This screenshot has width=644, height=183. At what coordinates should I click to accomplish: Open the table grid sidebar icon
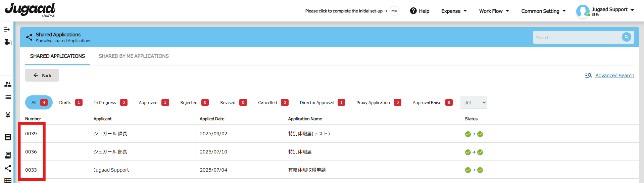8,180
